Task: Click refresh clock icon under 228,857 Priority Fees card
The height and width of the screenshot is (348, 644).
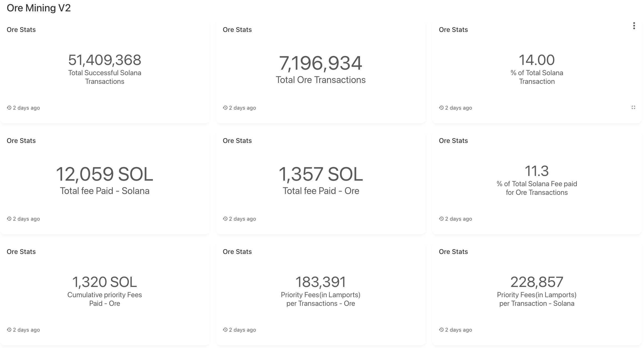Action: 441,330
